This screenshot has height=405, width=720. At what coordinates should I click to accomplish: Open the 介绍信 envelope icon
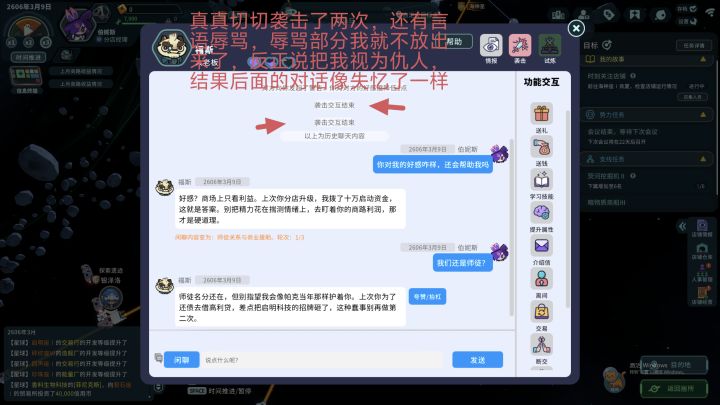click(x=541, y=246)
